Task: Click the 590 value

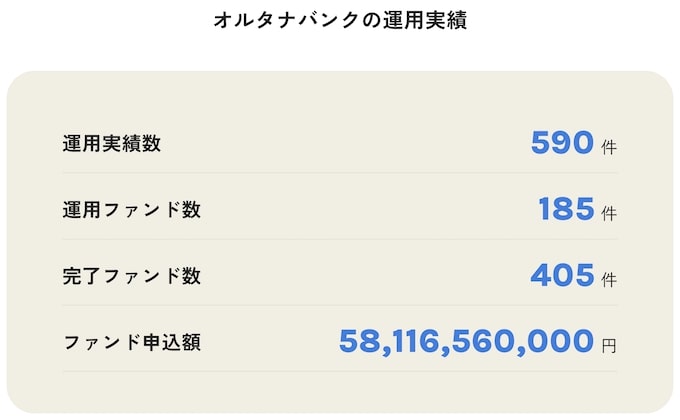Action: point(563,143)
